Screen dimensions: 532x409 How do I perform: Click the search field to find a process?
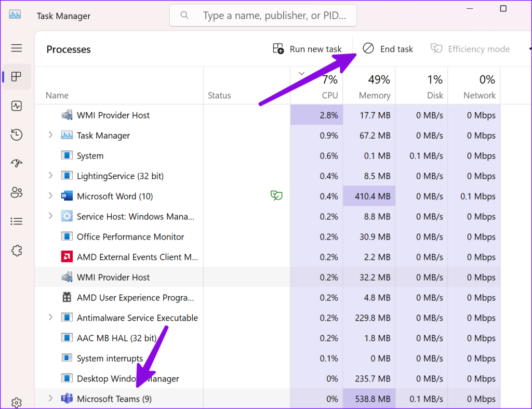262,15
